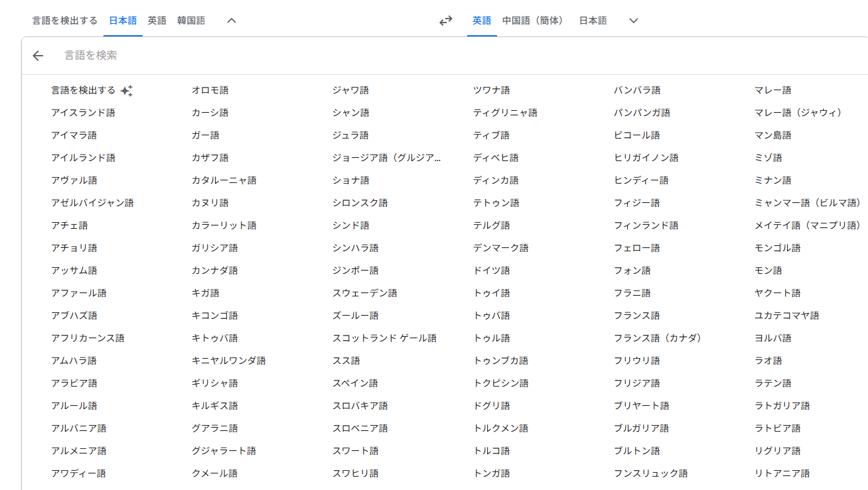Select the 言語を検出する source tab
The height and width of the screenshot is (490, 868).
pyautogui.click(x=65, y=21)
